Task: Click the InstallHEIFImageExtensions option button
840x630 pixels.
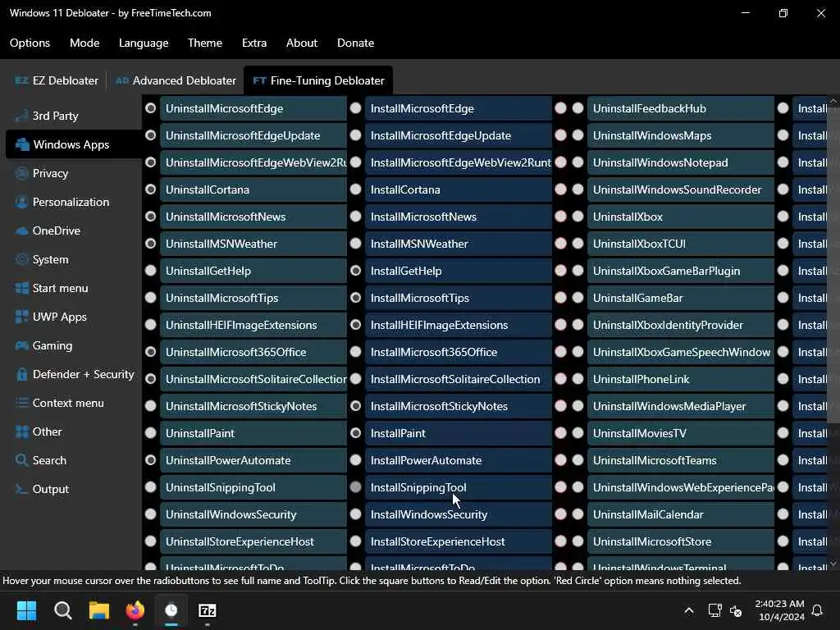Action: (x=459, y=325)
